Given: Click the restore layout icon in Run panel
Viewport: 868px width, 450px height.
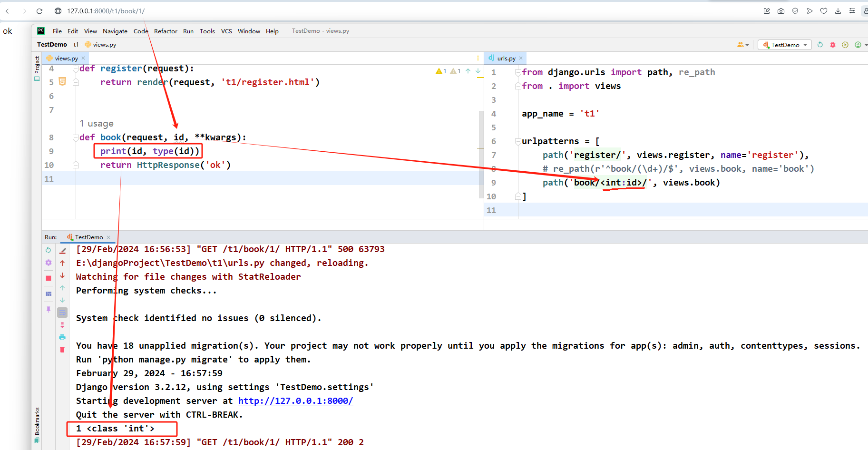Looking at the screenshot, I should click(x=48, y=294).
